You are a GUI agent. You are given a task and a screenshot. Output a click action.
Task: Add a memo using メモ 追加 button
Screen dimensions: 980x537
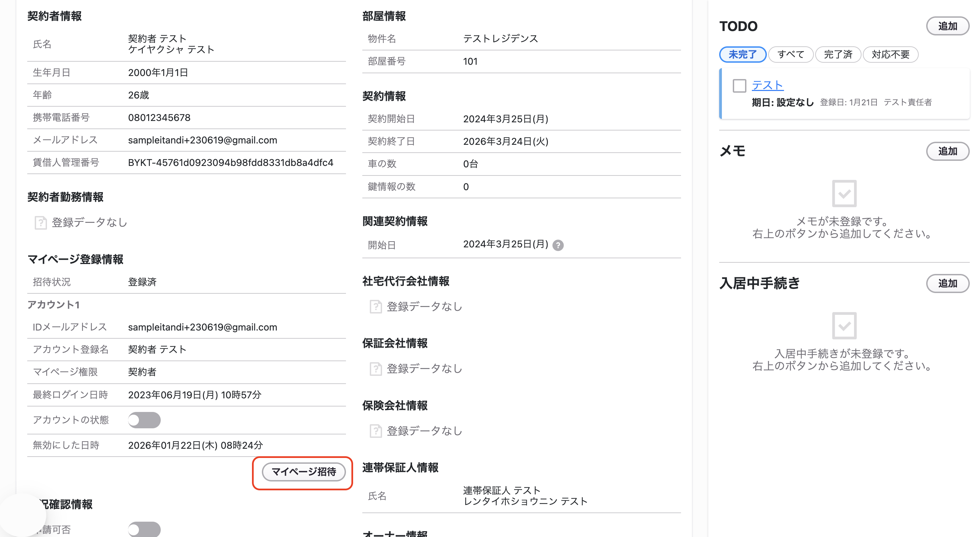tap(947, 151)
